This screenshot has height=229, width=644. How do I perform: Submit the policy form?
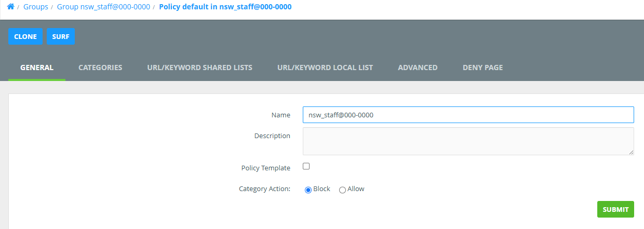coord(615,209)
